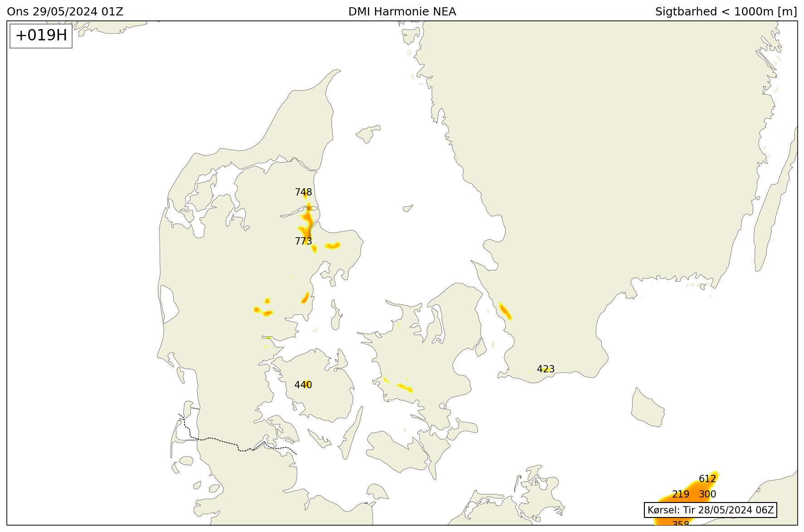Click the DMI Harmonie NEA title

402,12
